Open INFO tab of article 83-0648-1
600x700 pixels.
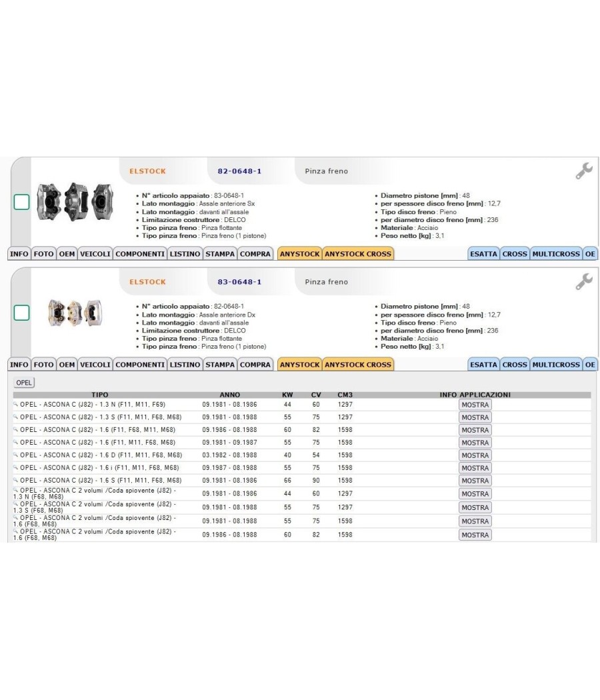tap(19, 365)
